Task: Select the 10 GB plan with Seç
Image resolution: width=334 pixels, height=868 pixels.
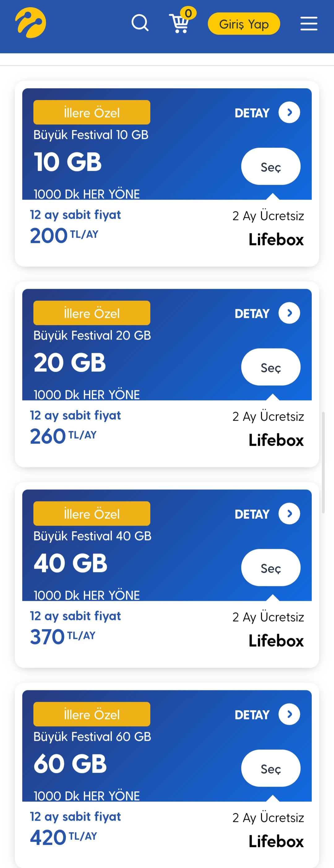Action: click(271, 167)
